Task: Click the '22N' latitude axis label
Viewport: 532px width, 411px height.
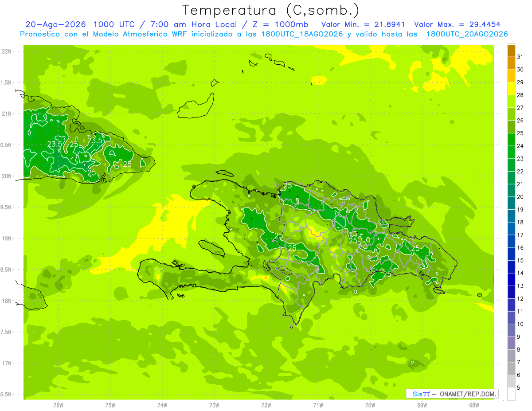Action: pyautogui.click(x=7, y=51)
